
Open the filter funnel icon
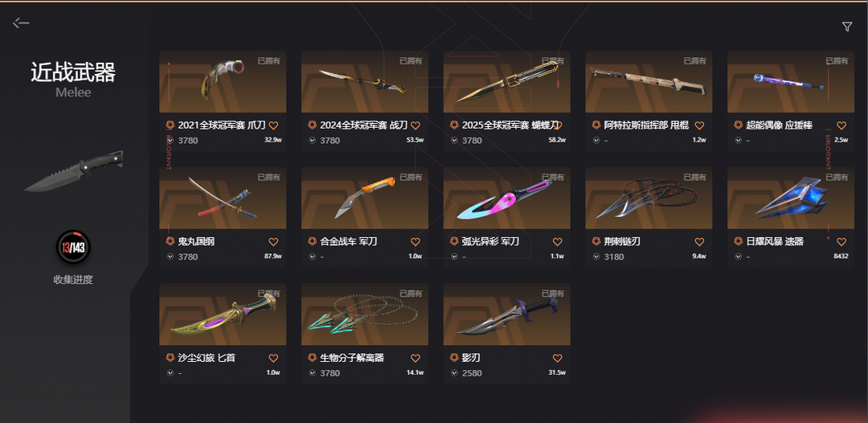pyautogui.click(x=846, y=27)
